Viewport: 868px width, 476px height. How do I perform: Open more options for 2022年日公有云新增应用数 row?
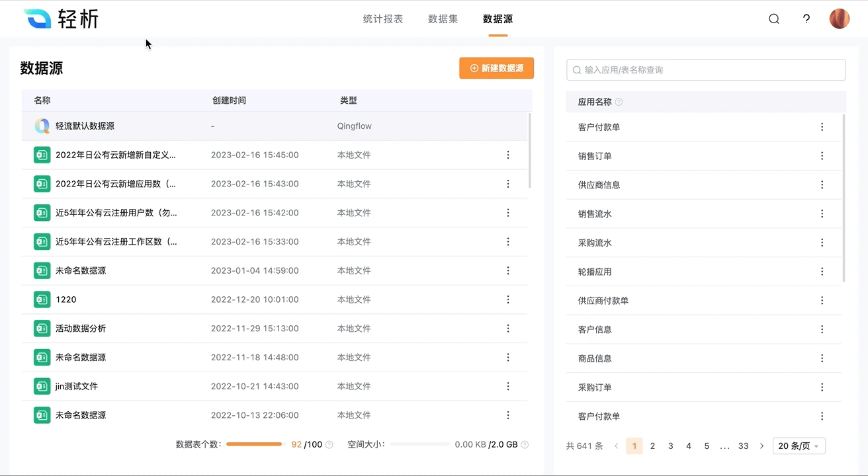[x=508, y=184]
